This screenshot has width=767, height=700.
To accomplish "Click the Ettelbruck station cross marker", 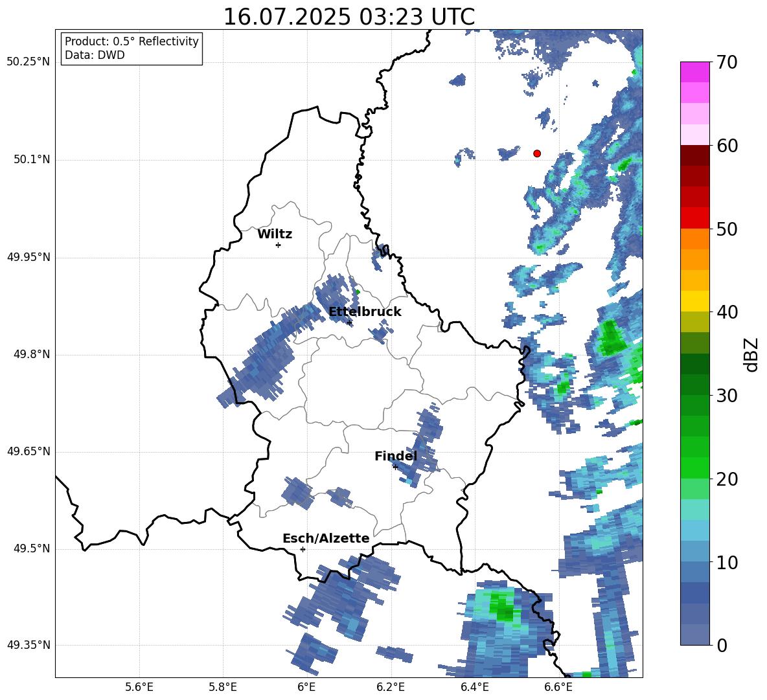I will [349, 322].
